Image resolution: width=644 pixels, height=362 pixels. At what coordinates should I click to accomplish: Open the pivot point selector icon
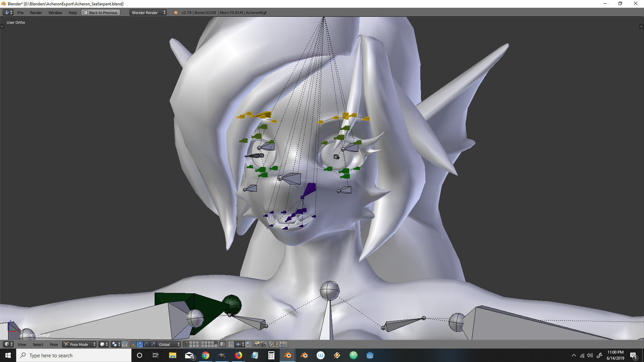coord(115,344)
